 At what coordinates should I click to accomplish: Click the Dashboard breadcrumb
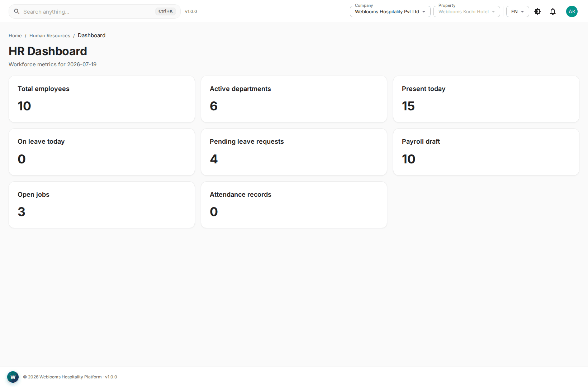(x=91, y=35)
